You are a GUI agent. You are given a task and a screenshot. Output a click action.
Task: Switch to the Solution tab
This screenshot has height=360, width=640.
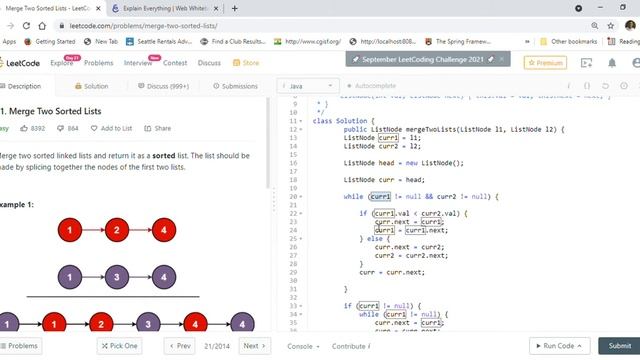pos(91,86)
